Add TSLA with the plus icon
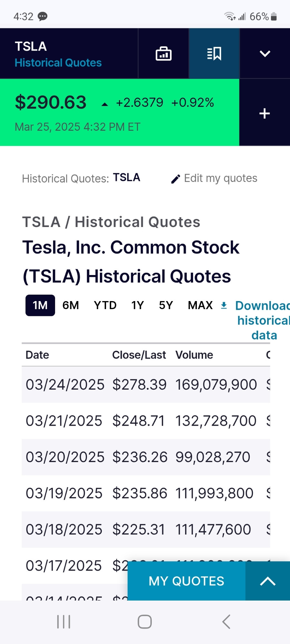The height and width of the screenshot is (644, 290). tap(265, 113)
